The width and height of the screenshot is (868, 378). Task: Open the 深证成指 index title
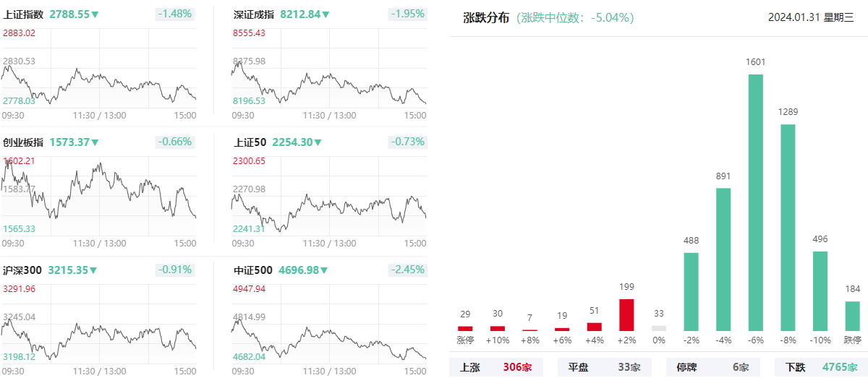[253, 14]
